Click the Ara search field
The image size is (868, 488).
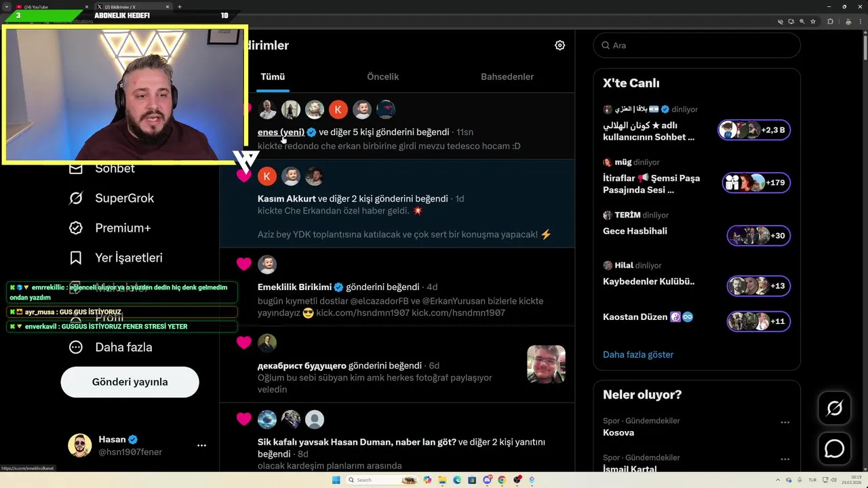pos(697,45)
